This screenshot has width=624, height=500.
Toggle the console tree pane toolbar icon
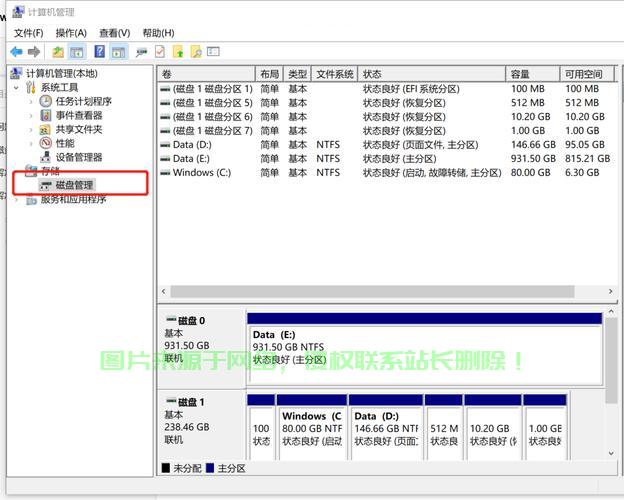point(76,52)
